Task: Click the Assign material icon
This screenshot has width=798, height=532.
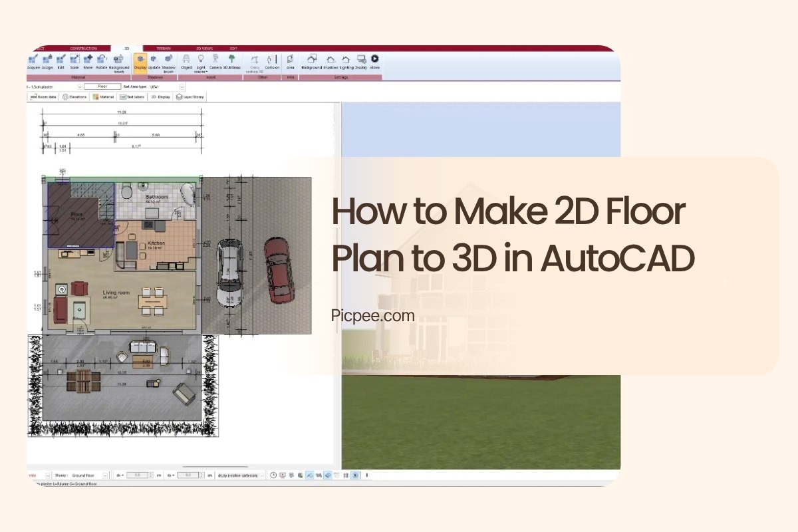Action: [47, 61]
